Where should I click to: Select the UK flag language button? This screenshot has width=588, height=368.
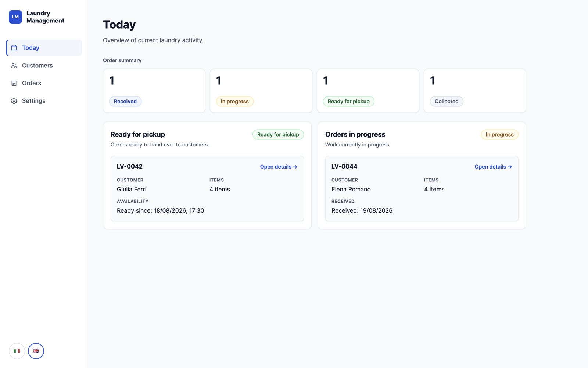[36, 351]
